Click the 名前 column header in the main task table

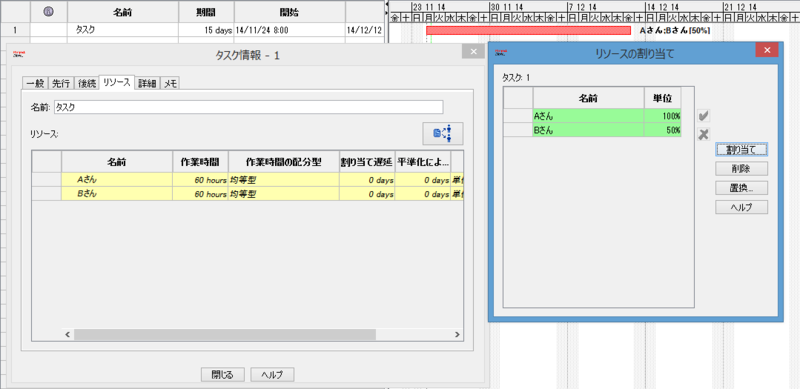[x=123, y=12]
